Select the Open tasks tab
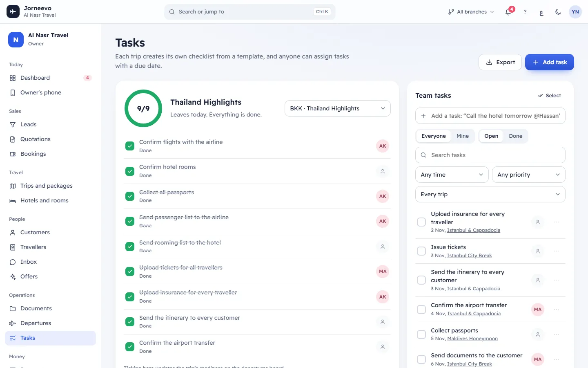This screenshot has height=368, width=588. (x=491, y=136)
